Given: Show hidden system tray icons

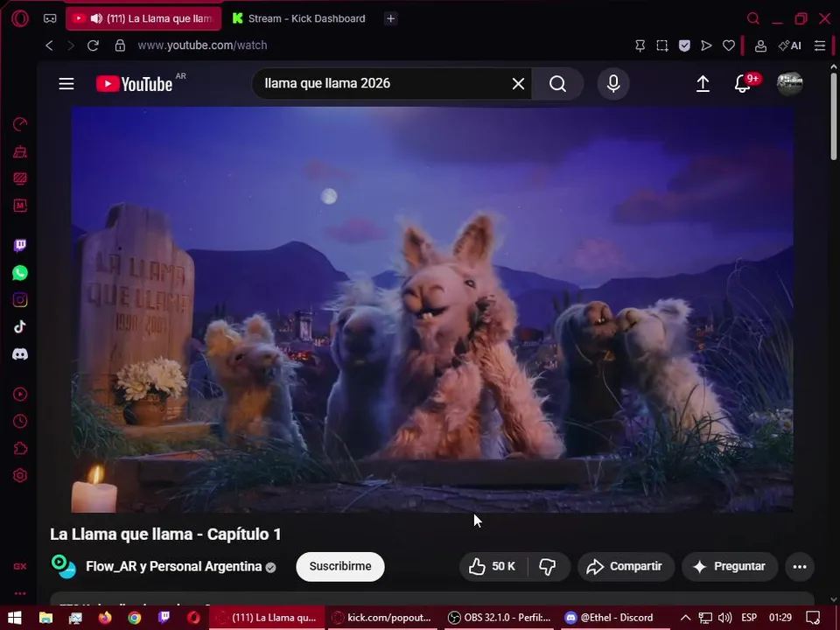Looking at the screenshot, I should (685, 618).
